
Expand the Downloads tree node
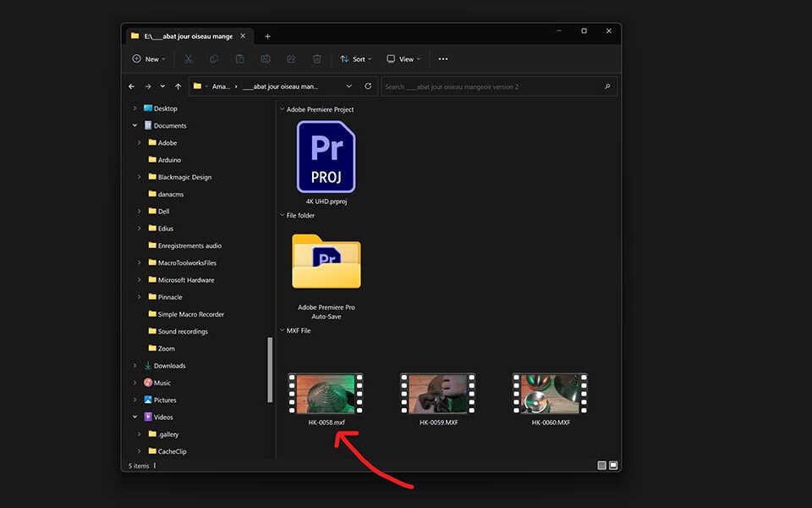coord(134,366)
